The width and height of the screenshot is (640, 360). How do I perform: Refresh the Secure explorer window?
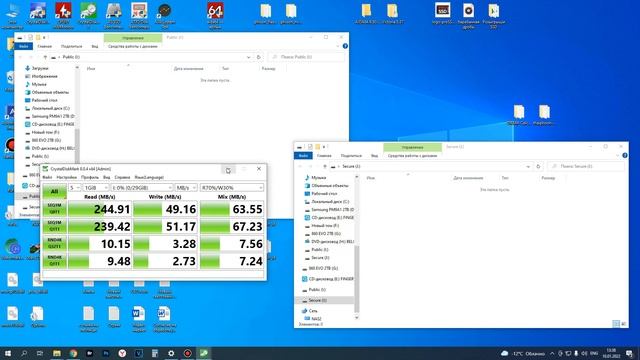point(538,167)
